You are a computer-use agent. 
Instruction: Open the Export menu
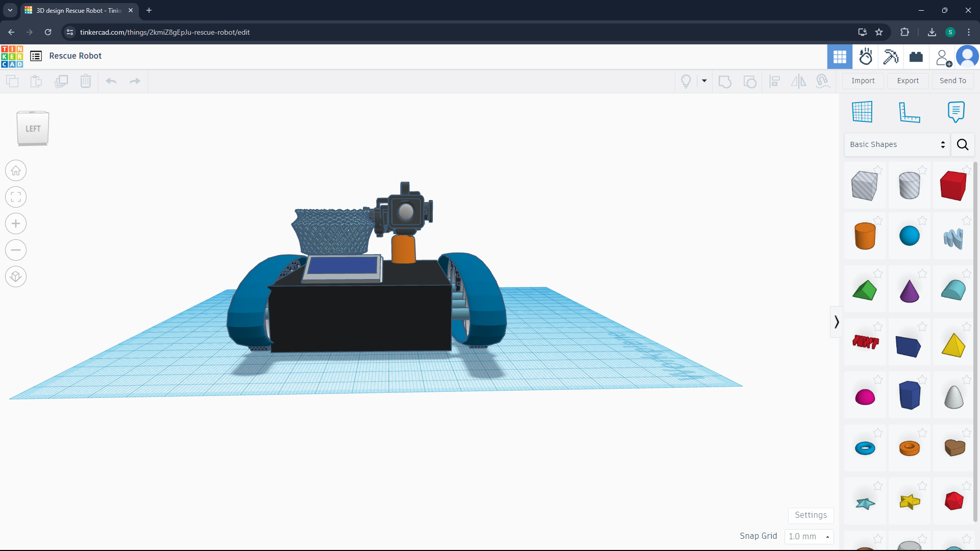[908, 81]
